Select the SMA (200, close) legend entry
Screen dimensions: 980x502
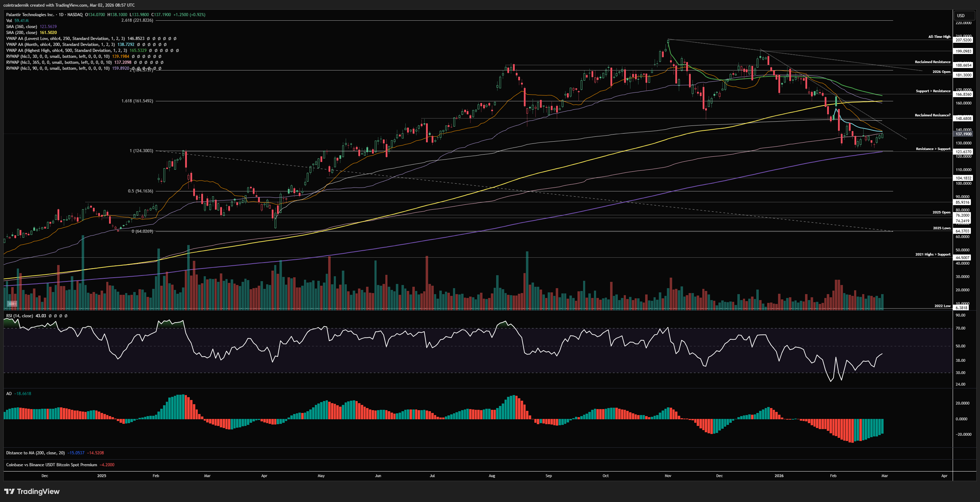point(21,32)
